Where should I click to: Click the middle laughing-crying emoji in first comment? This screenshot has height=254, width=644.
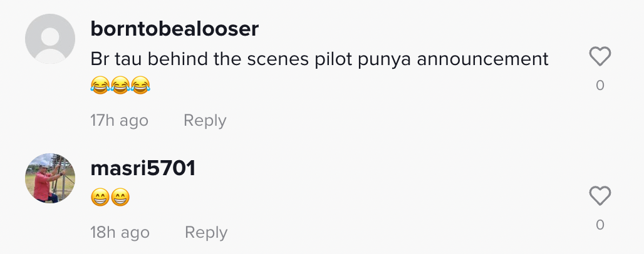[x=120, y=84]
